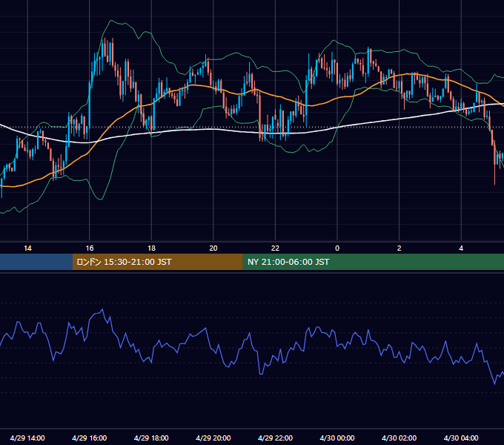Click the time axis label 18
Image resolution: width=504 pixels, height=445 pixels.
pyautogui.click(x=151, y=248)
